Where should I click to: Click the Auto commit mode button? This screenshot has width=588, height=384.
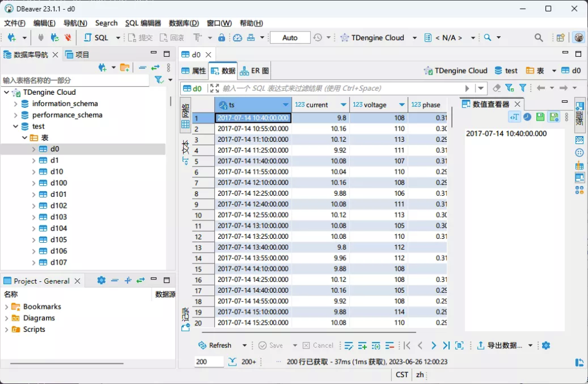[290, 37]
